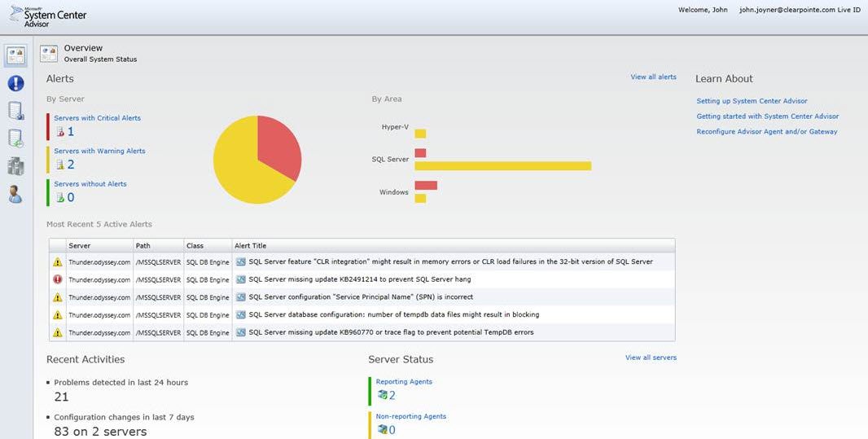Image resolution: width=868 pixels, height=439 pixels.
Task: Click the john.joyner@clearpointe.com Live ID text
Action: (800, 10)
